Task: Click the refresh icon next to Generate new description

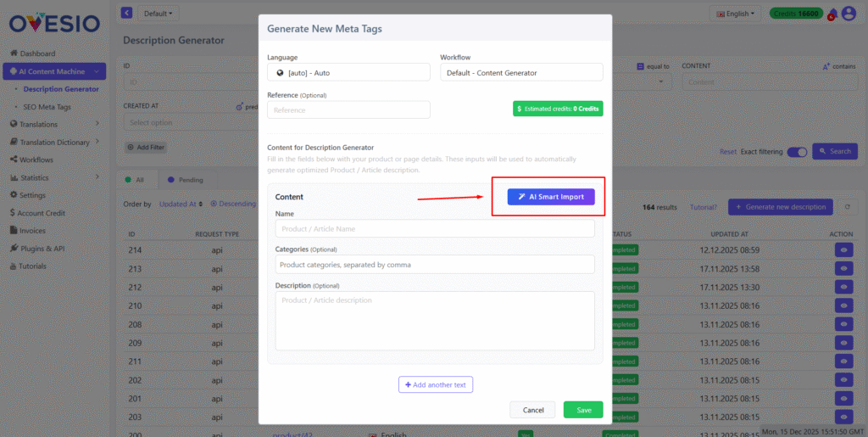Action: click(x=845, y=207)
